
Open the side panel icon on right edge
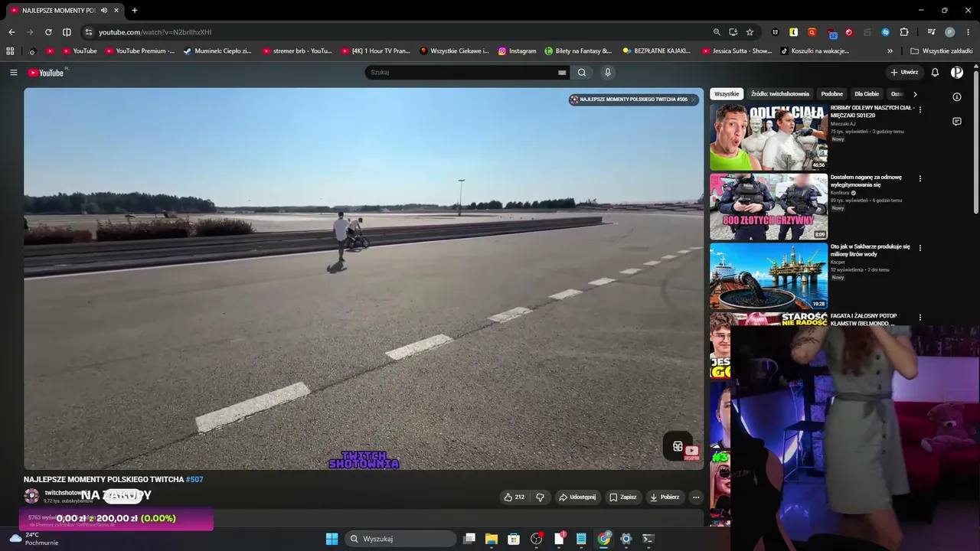coord(957,97)
